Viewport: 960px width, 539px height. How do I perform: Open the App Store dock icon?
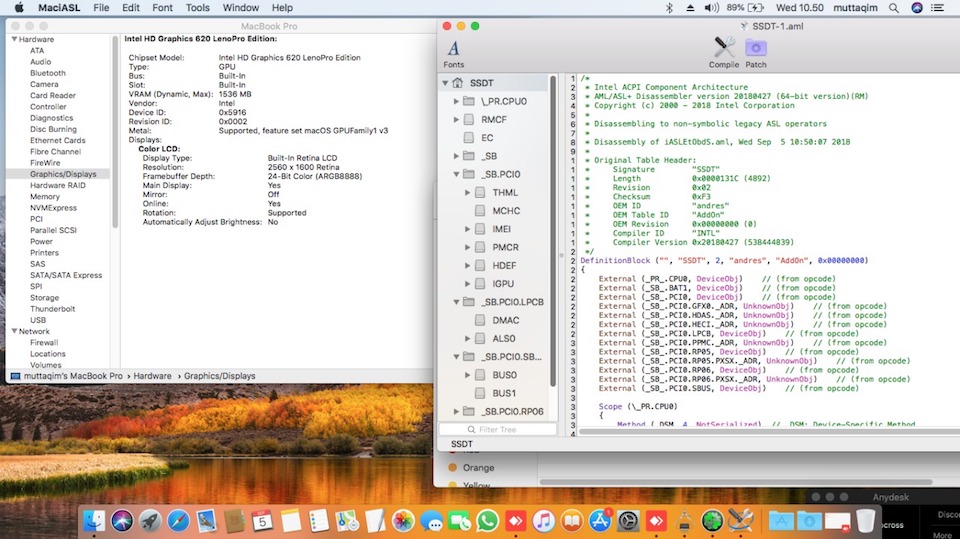point(601,520)
